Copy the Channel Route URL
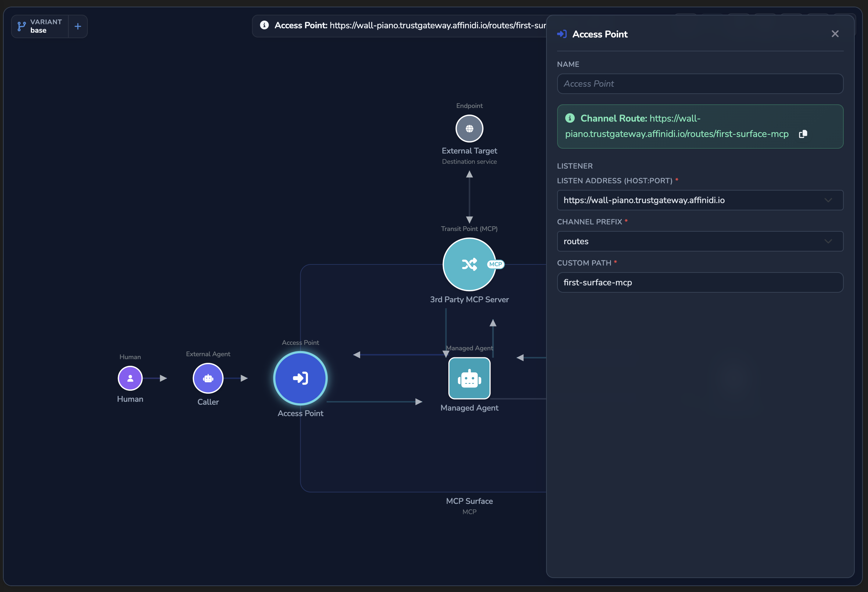This screenshot has width=868, height=592. pos(803,134)
